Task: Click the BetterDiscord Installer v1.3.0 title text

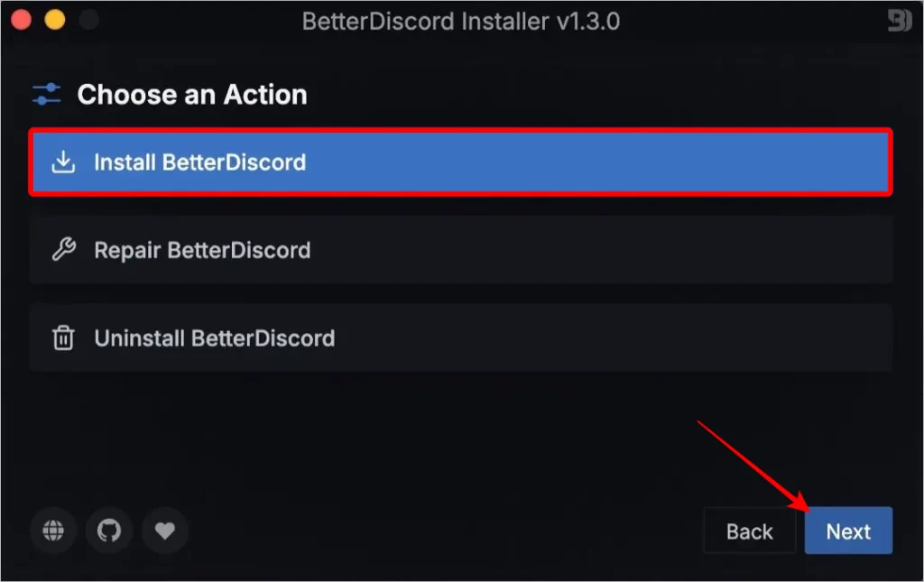Action: [x=461, y=22]
